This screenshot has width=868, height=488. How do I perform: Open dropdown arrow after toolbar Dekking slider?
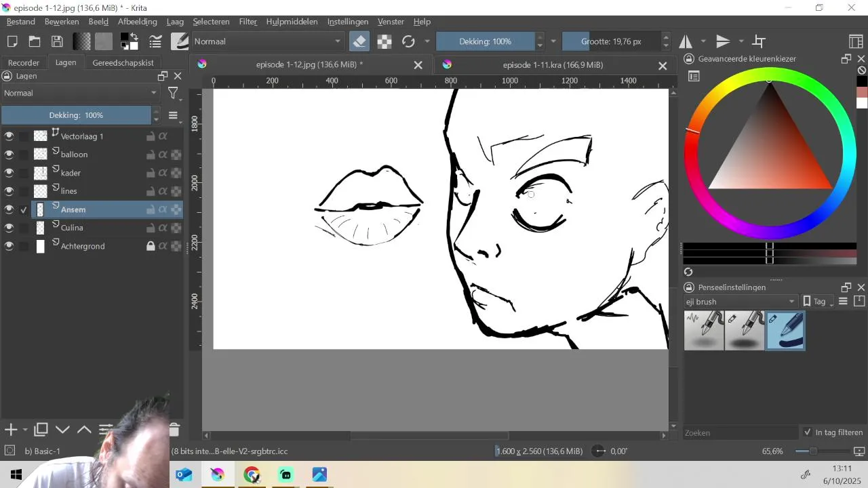553,41
